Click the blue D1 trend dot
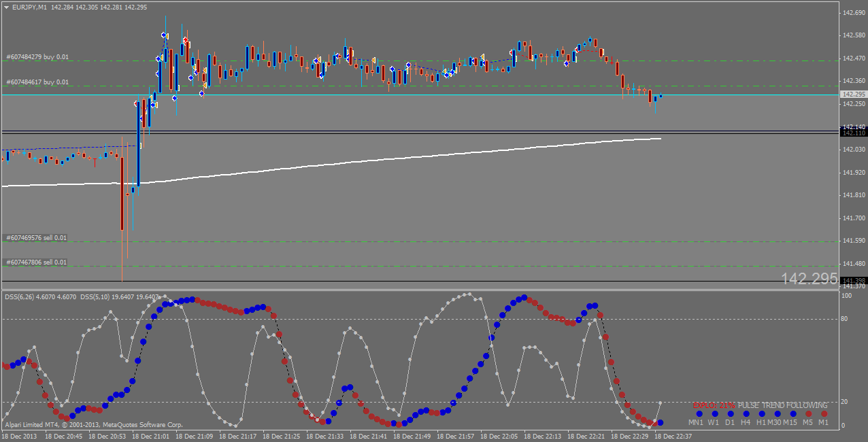Viewport: 868px width, 442px height. 730,413
